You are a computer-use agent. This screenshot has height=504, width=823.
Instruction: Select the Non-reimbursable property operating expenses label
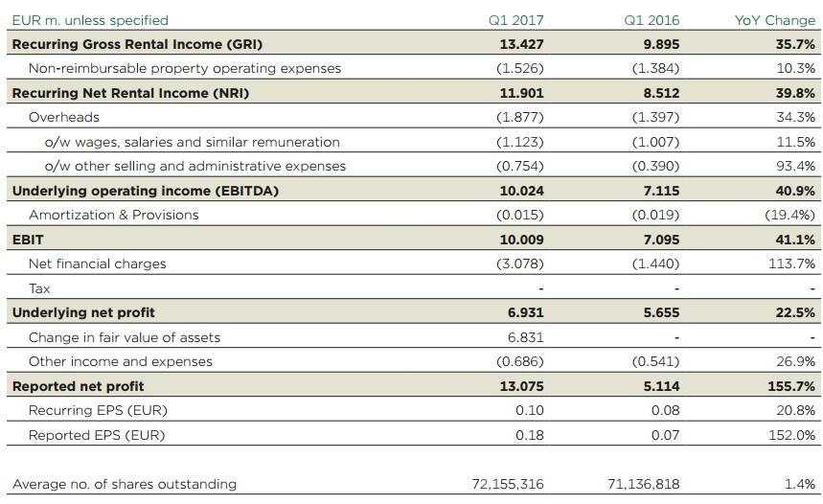(x=185, y=68)
